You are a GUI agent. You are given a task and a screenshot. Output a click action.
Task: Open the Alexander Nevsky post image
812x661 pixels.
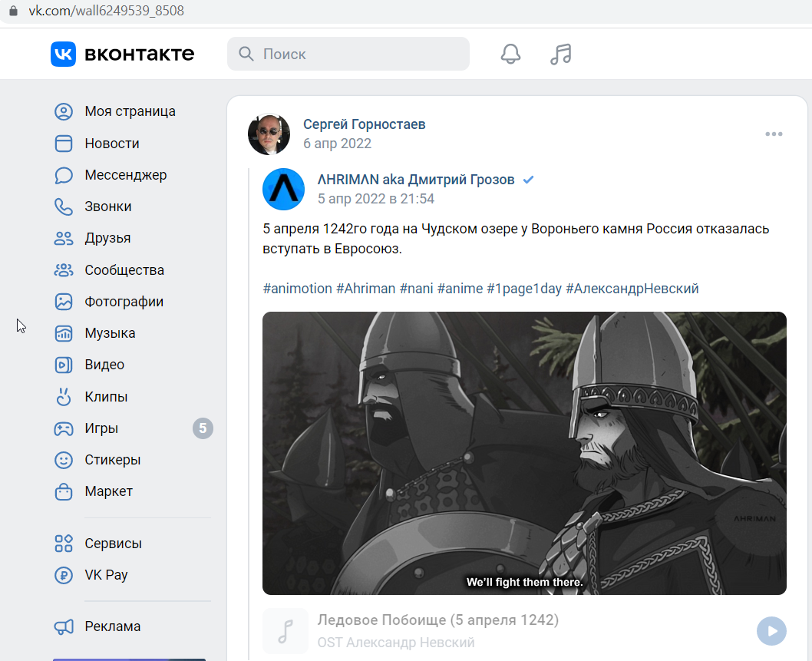coord(525,453)
